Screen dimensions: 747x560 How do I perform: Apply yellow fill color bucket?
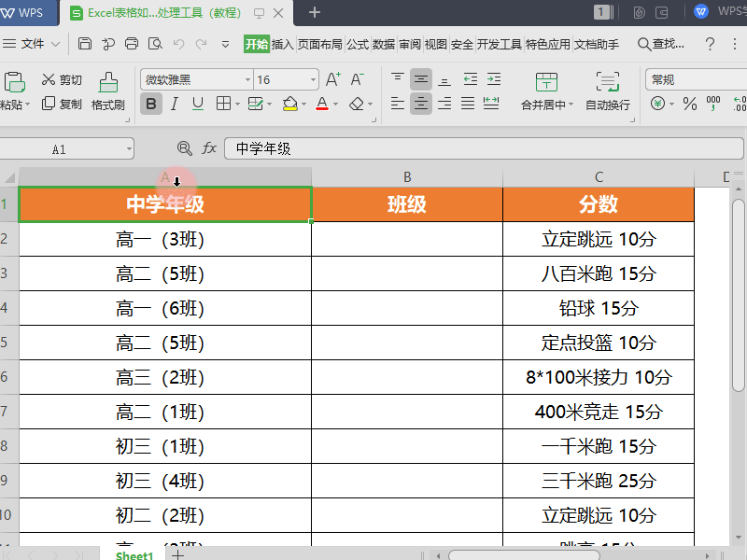click(x=289, y=104)
